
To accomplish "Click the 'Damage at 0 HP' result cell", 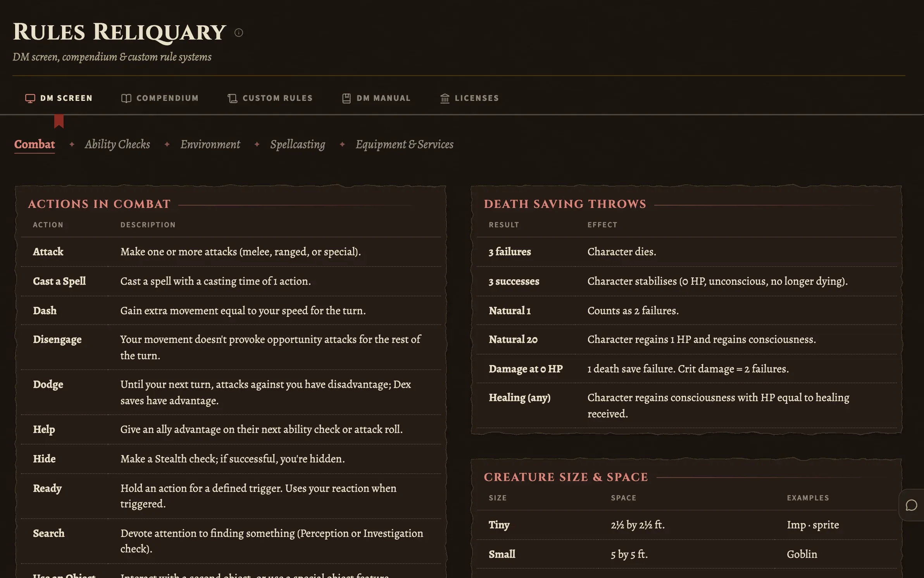I will point(526,369).
